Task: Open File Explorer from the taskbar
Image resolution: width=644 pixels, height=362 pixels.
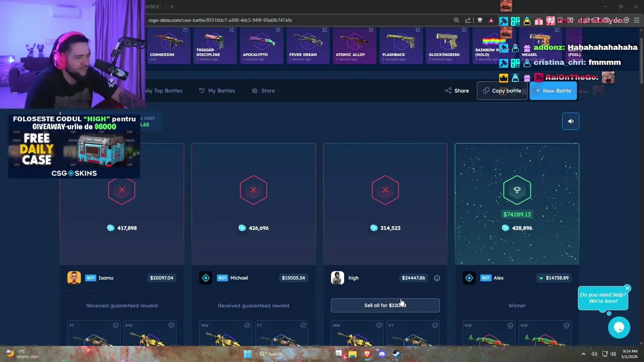Action: pos(352,354)
